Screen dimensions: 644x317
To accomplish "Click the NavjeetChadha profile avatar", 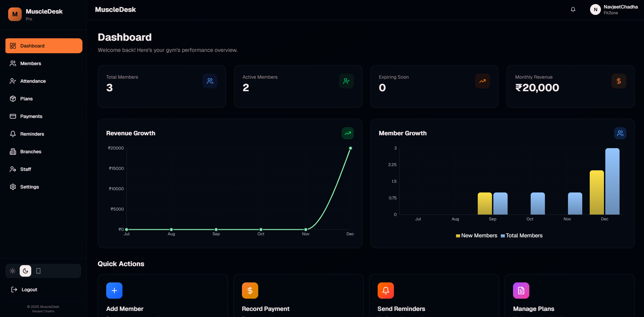I will 595,9.
